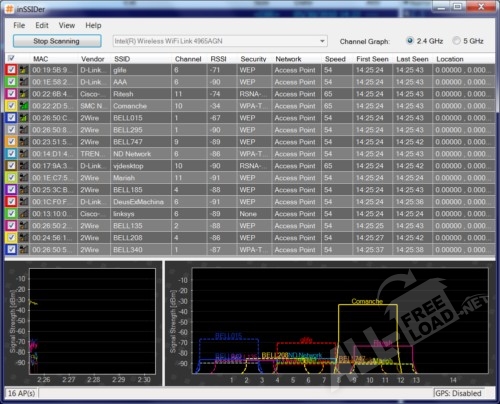
Task: Select the vjdesktop SSID cell
Action: click(140, 166)
